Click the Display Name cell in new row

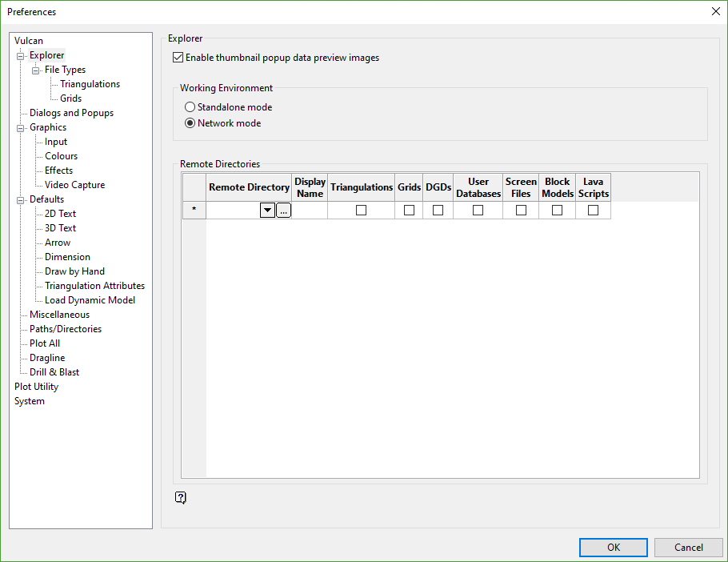coord(310,211)
